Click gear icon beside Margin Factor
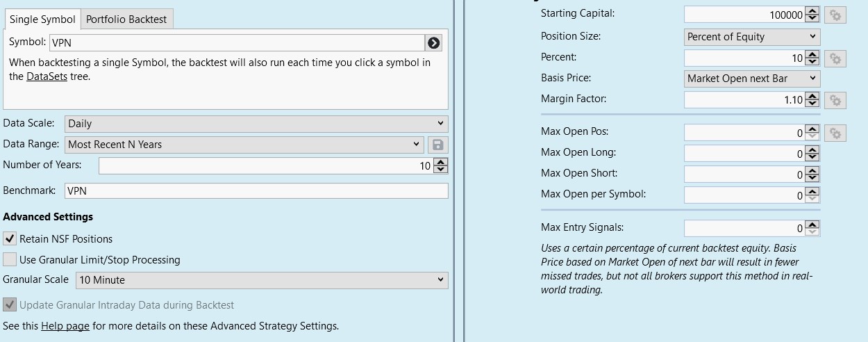The image size is (868, 342). [835, 100]
